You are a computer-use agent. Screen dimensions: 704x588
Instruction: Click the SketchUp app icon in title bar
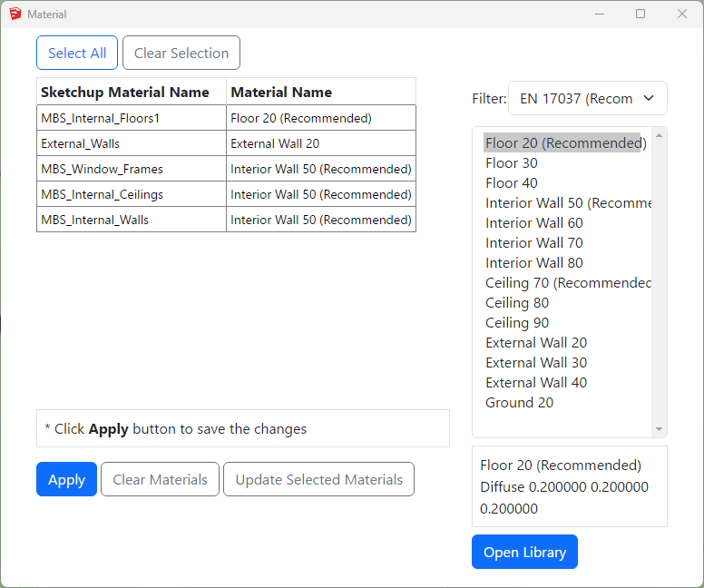tap(15, 15)
